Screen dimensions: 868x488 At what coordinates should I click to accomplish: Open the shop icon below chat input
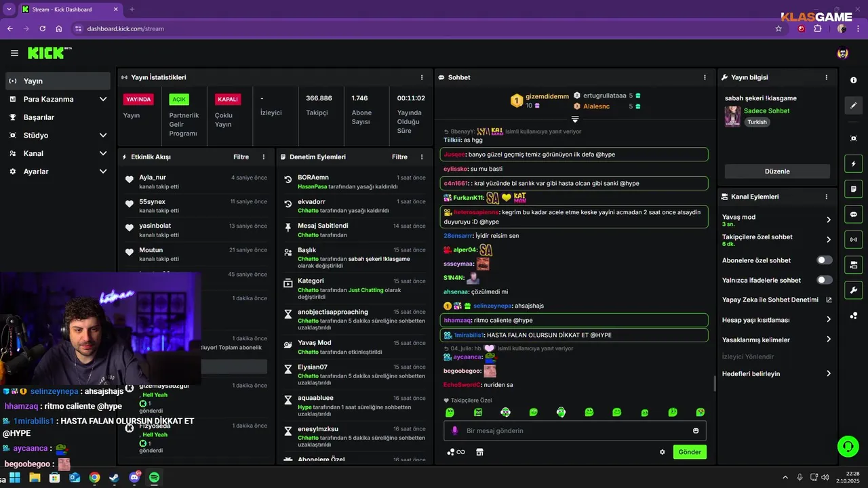tap(479, 452)
